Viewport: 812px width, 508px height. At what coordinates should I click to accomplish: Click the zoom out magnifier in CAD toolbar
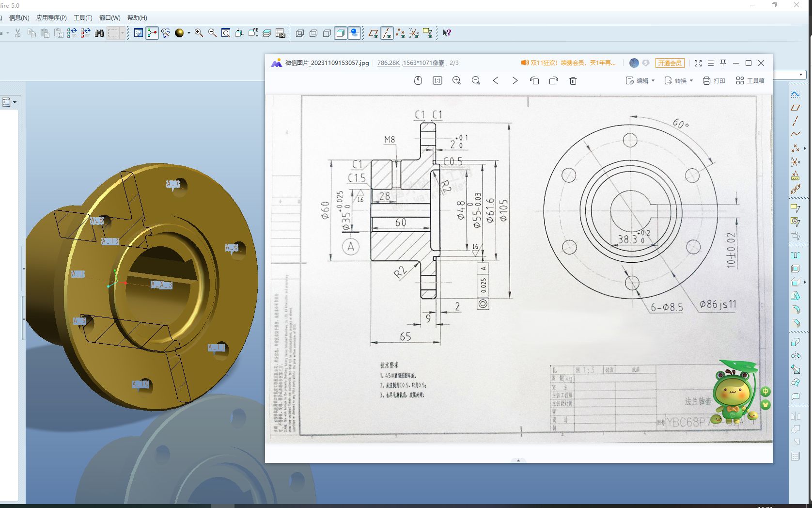tap(212, 33)
